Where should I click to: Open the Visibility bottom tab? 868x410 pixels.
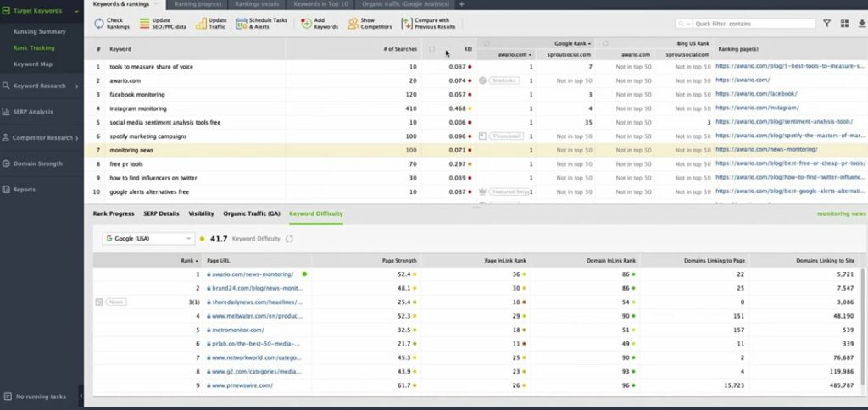(x=201, y=213)
